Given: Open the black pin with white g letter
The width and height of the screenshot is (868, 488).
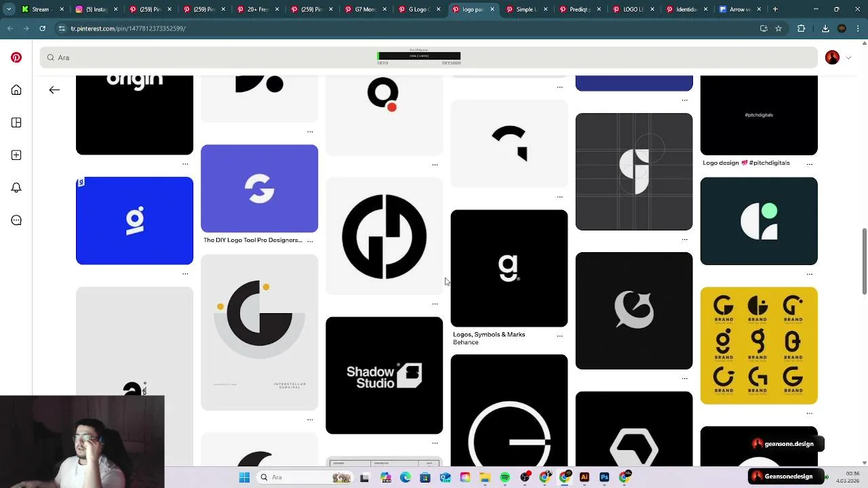Looking at the screenshot, I should click(x=509, y=268).
